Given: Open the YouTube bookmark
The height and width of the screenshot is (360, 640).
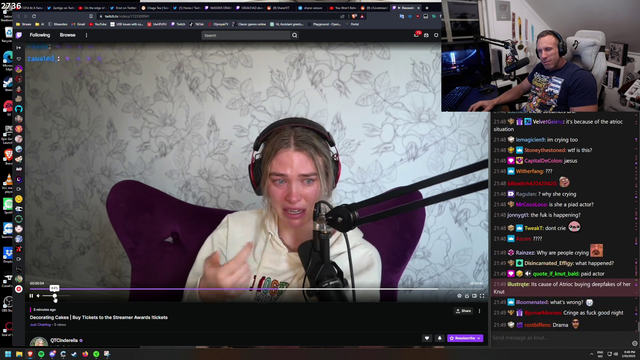Looking at the screenshot, I should tap(98, 24).
